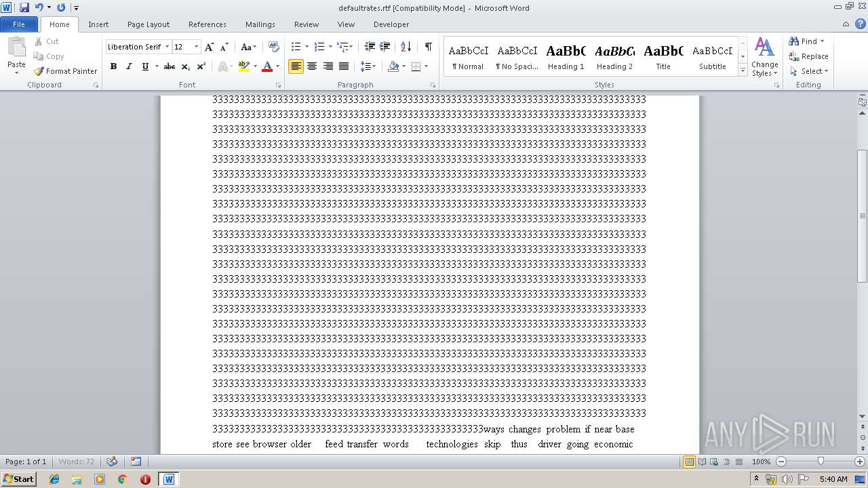Toggle Italic formatting
This screenshot has height=488, width=868.
[129, 66]
